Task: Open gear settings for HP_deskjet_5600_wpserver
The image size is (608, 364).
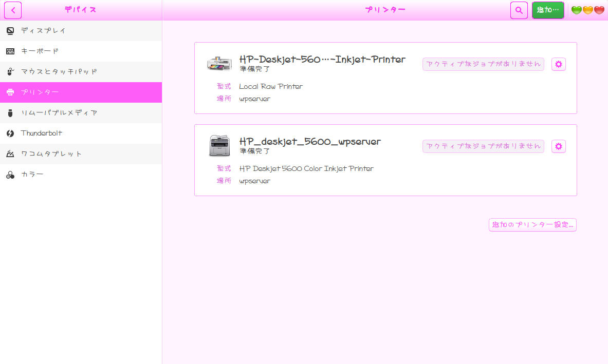Action: [558, 146]
